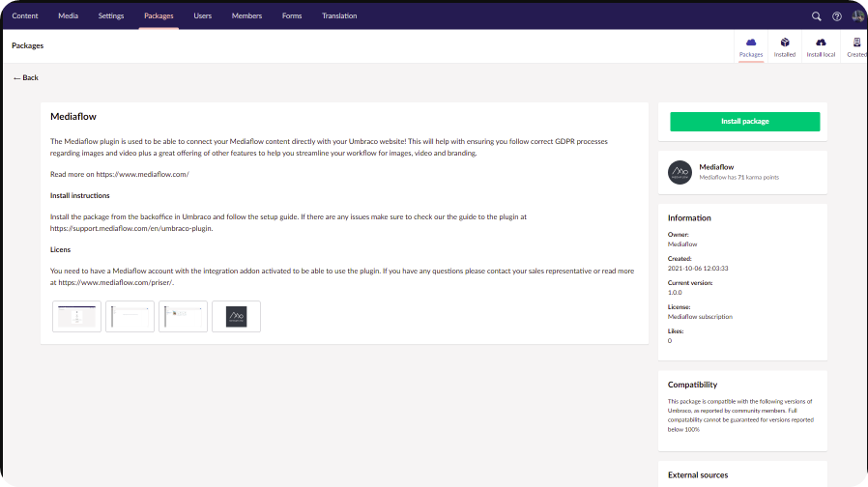Viewport: 868px width, 487px height.
Task: Switch to the Packages cloud tab
Action: (751, 47)
